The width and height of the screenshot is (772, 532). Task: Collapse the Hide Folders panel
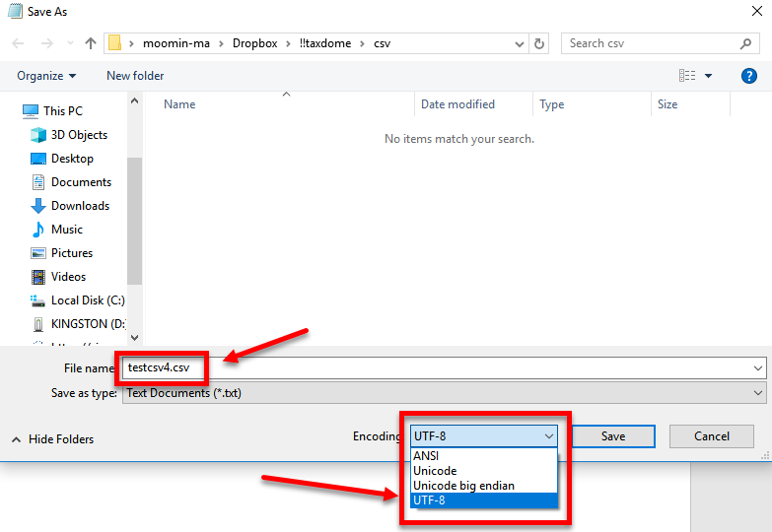point(52,439)
